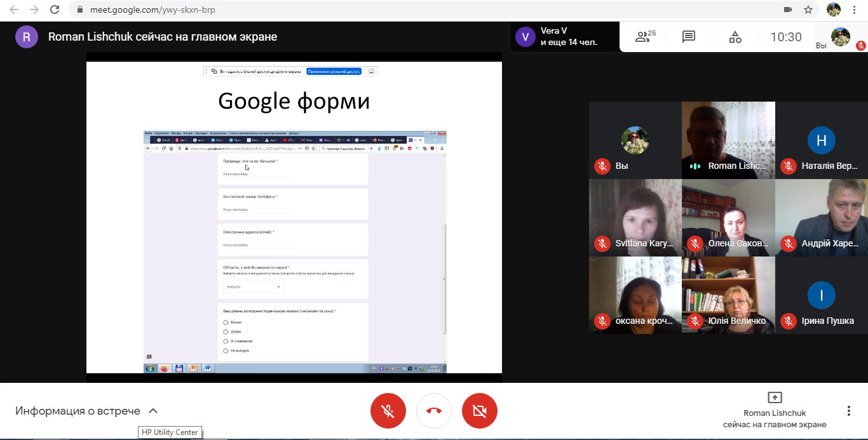
Task: Click the Google форми slide title
Action: (x=294, y=102)
